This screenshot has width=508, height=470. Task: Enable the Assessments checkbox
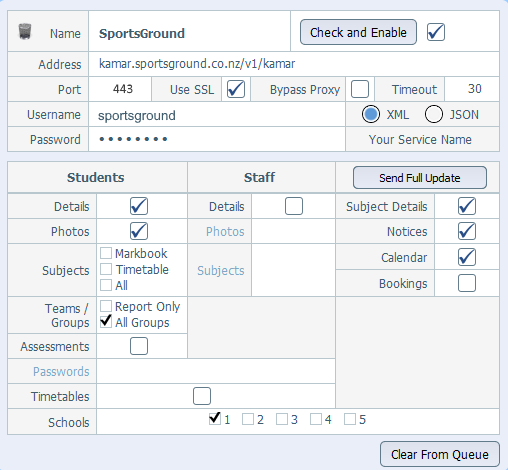click(139, 346)
